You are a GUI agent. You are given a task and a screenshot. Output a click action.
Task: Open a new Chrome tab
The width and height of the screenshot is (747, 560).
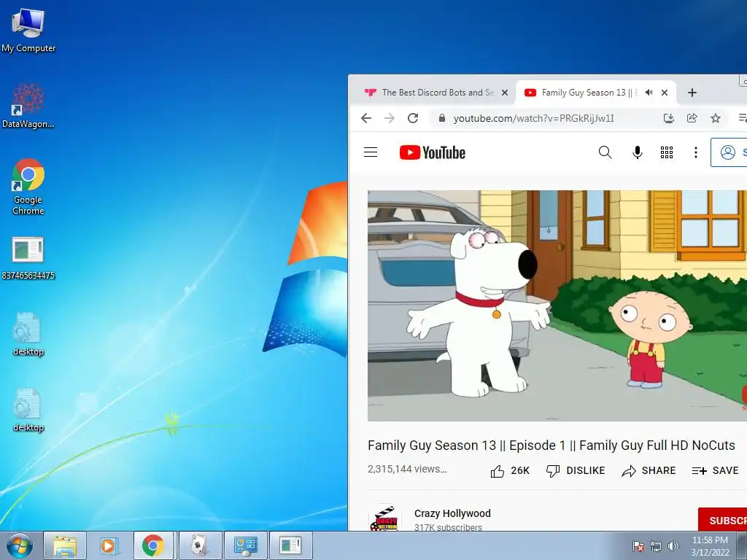point(692,93)
